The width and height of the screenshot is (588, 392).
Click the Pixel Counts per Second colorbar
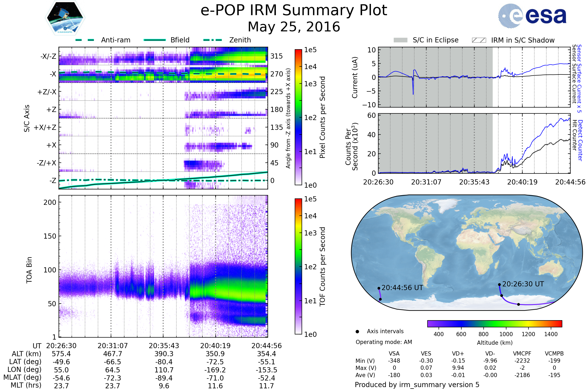298,117
